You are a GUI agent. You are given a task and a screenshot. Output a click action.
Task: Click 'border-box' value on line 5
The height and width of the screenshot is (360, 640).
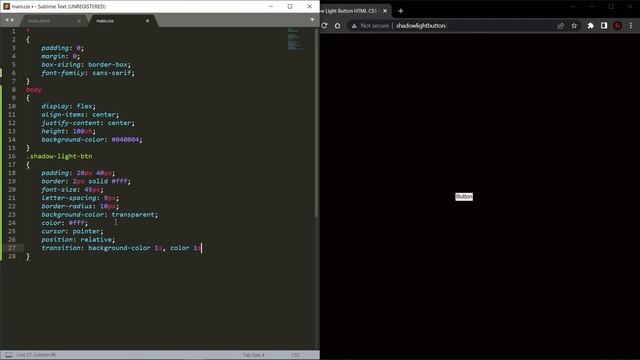click(x=108, y=65)
